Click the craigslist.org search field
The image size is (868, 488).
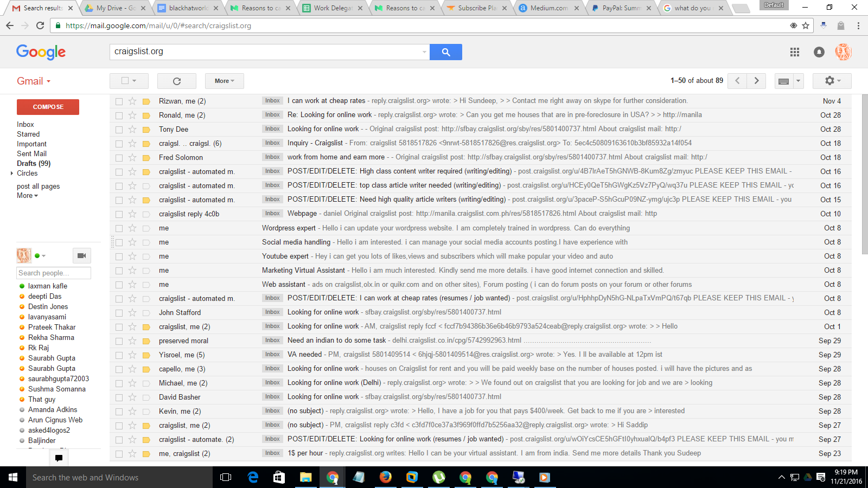(266, 52)
